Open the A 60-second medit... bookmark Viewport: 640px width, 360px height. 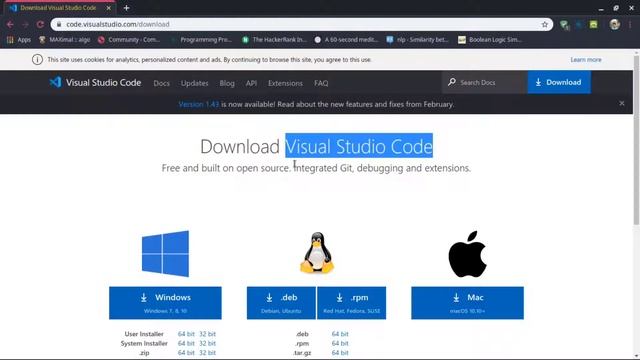tap(347, 40)
